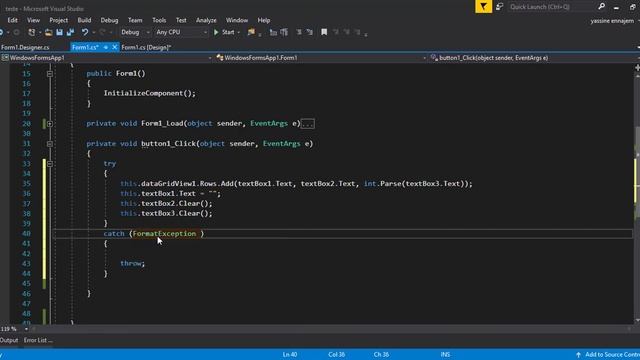
Task: Open the Debug menu
Action: coord(109,20)
